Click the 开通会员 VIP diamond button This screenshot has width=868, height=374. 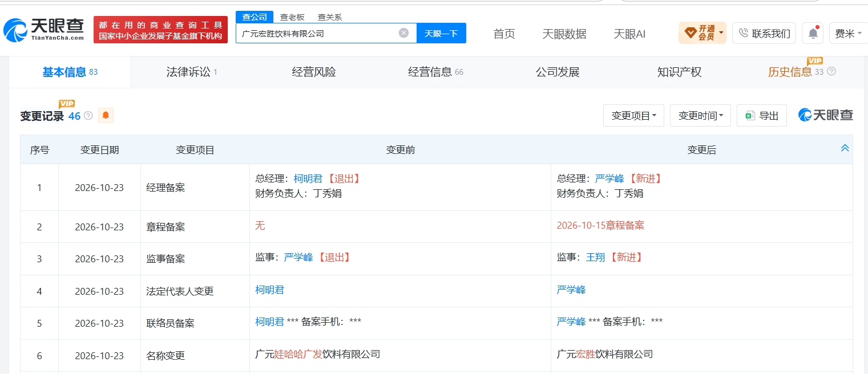click(x=702, y=33)
